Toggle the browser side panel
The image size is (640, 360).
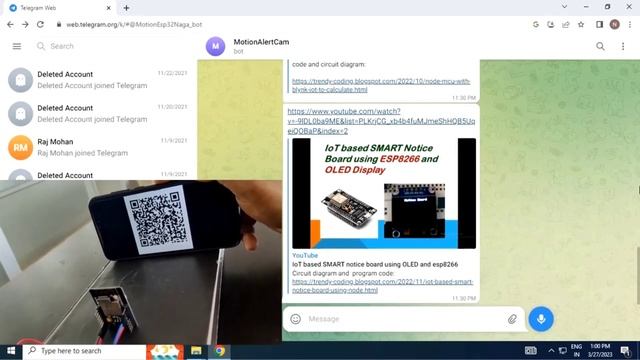[x=599, y=24]
